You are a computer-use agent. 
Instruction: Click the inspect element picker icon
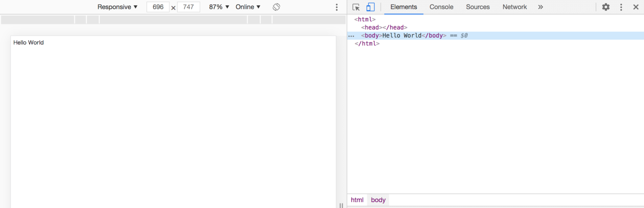[356, 7]
